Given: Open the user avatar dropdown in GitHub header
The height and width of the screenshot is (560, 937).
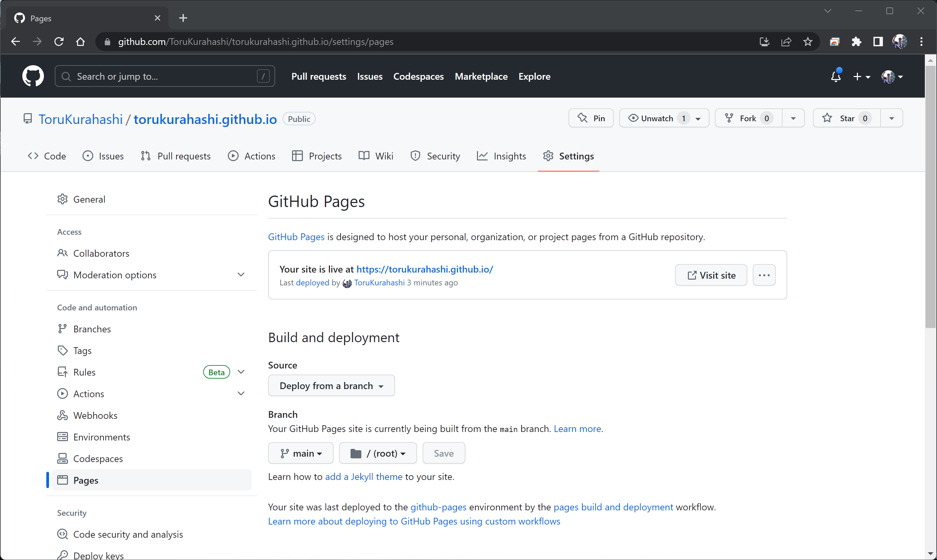Looking at the screenshot, I should point(892,77).
